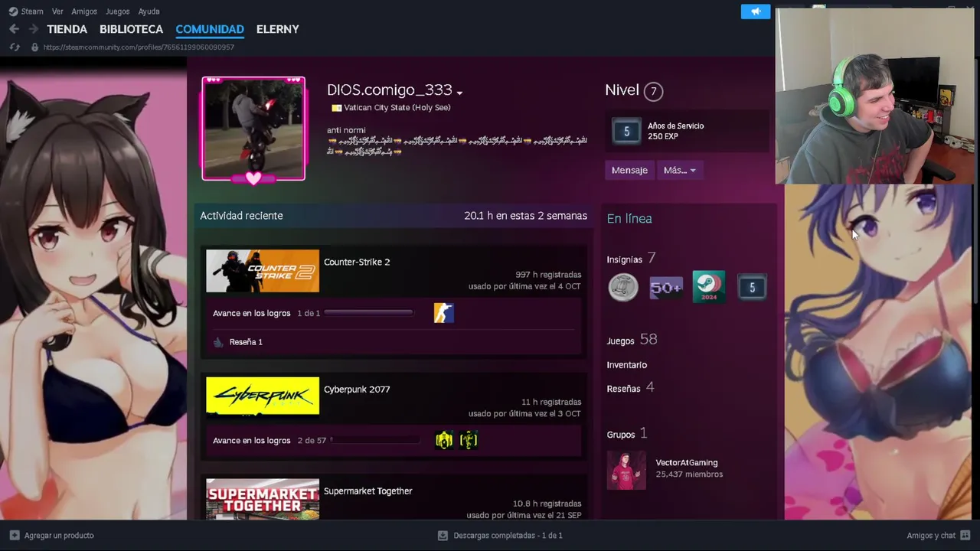Open the Grupos 1 link
The width and height of the screenshot is (980, 551).
[627, 434]
